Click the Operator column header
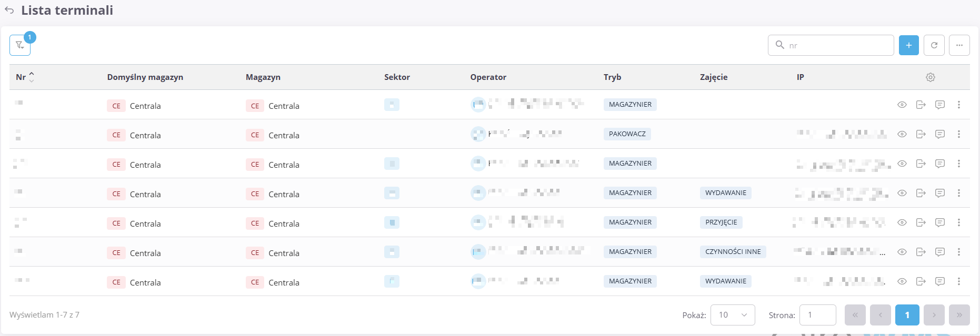 tap(488, 77)
